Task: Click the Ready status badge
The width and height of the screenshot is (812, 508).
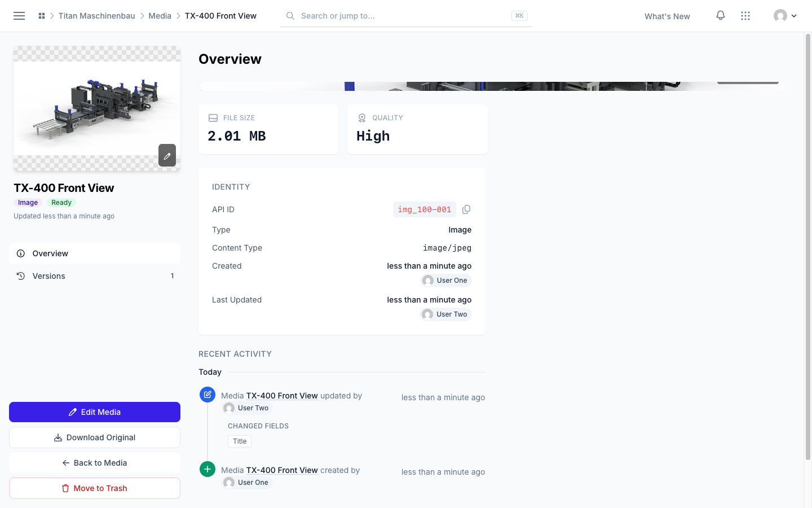Action: 61,203
